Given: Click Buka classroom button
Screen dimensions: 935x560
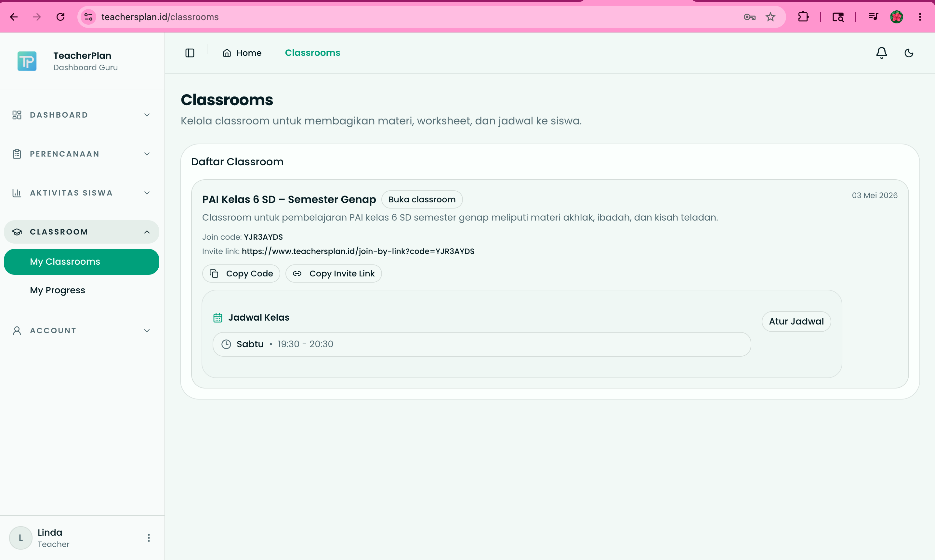Looking at the screenshot, I should click(422, 199).
